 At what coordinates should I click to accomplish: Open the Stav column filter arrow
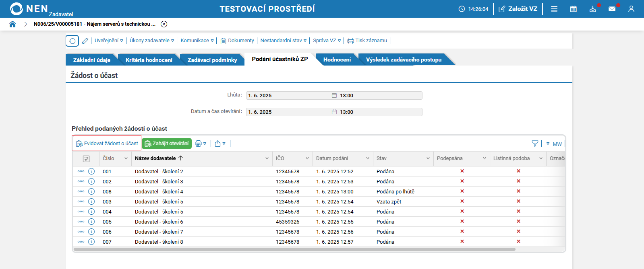(428, 158)
